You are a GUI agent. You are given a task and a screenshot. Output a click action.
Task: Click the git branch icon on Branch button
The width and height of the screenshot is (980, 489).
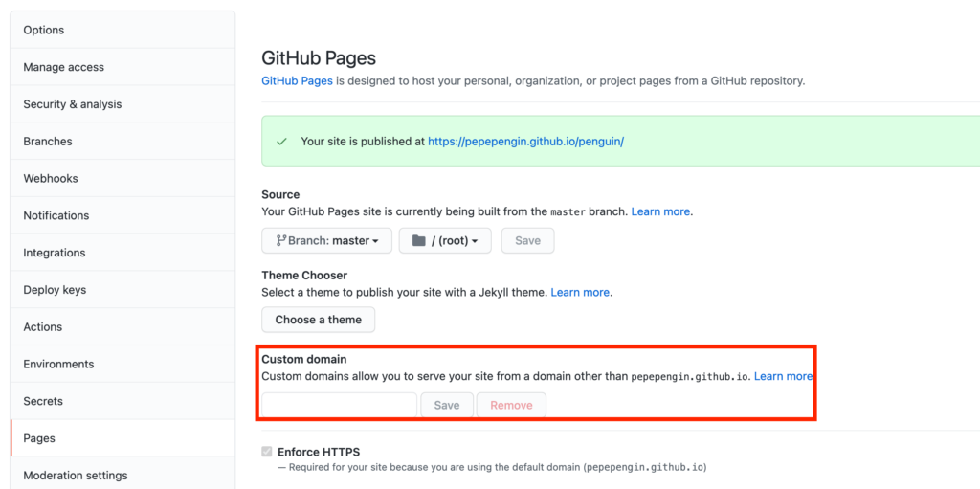tap(280, 241)
